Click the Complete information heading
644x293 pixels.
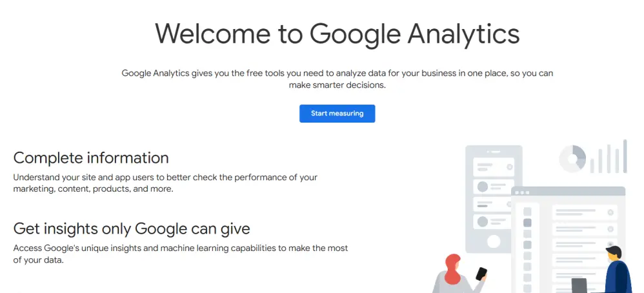(91, 158)
